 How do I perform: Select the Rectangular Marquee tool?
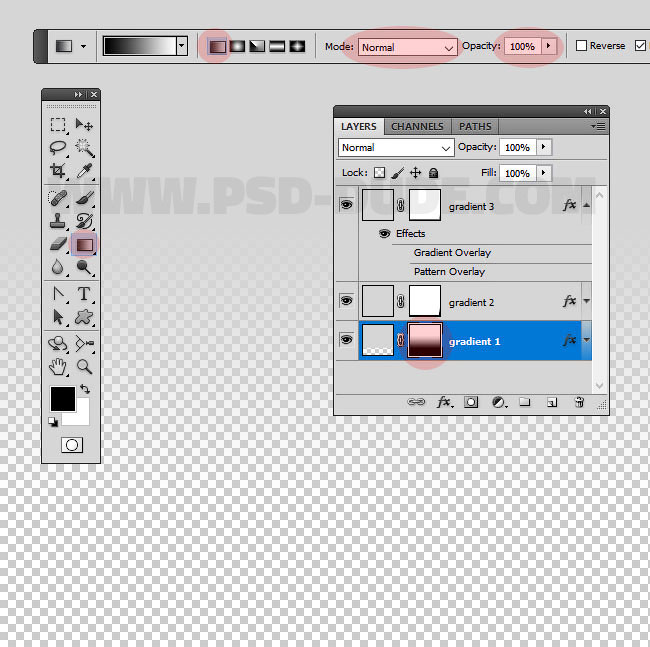tap(58, 125)
